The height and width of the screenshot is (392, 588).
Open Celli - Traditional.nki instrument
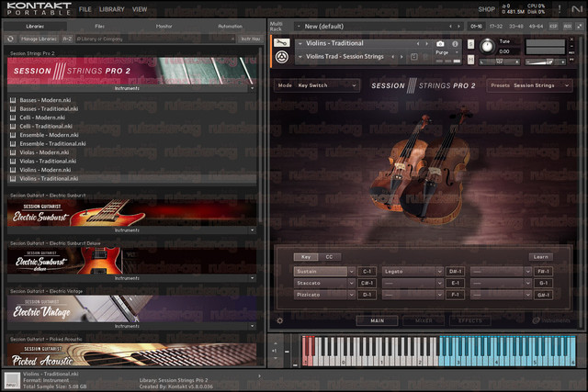click(x=46, y=127)
